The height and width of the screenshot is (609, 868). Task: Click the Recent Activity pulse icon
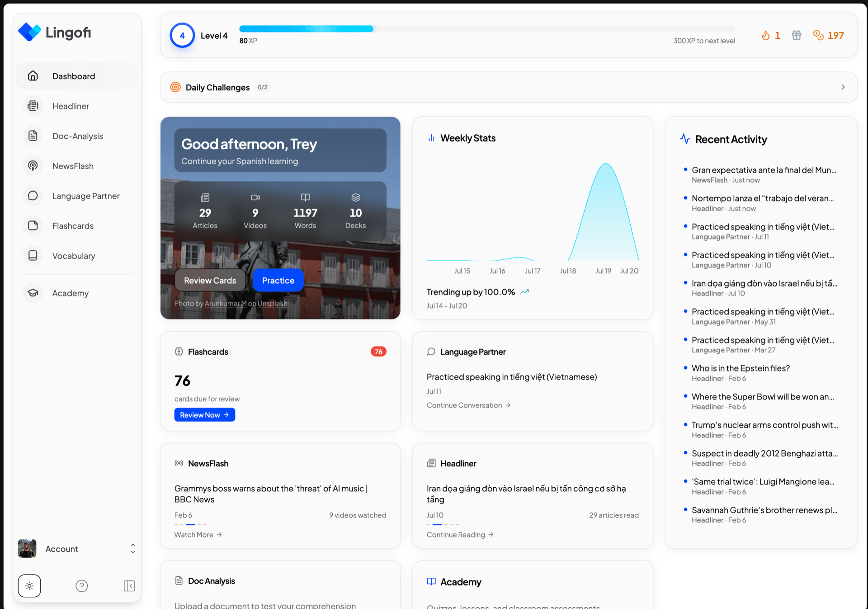click(x=685, y=139)
